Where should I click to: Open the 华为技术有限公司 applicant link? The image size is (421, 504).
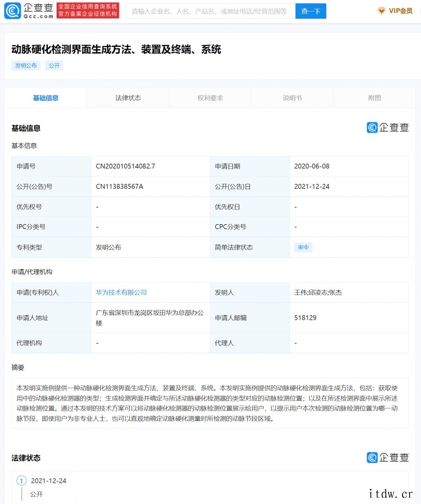(x=121, y=292)
